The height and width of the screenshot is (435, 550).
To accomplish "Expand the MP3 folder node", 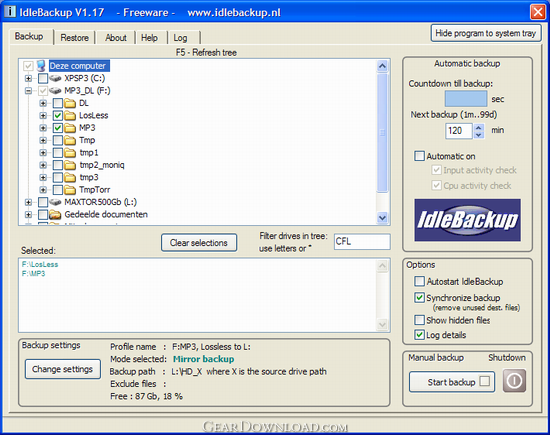I will point(43,128).
